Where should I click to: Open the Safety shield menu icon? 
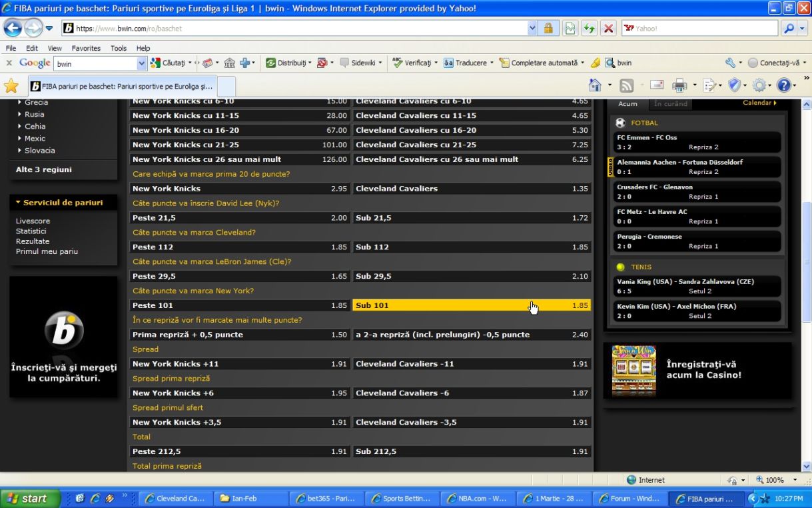(734, 85)
